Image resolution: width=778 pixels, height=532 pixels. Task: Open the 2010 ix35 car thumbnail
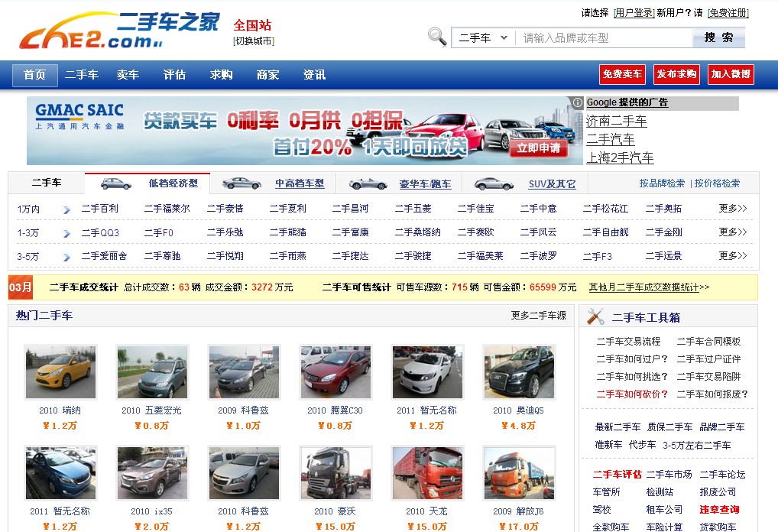coord(152,473)
